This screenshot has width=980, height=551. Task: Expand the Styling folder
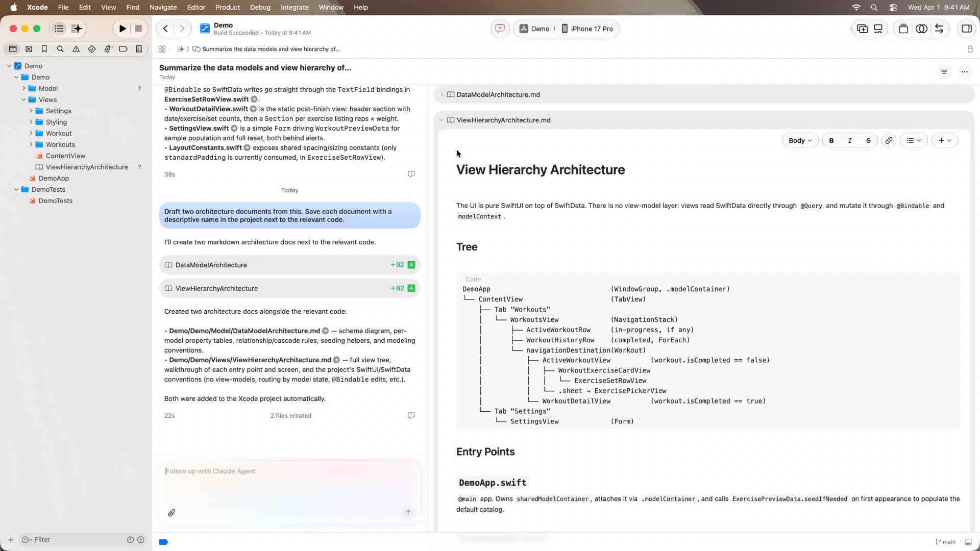[31, 122]
